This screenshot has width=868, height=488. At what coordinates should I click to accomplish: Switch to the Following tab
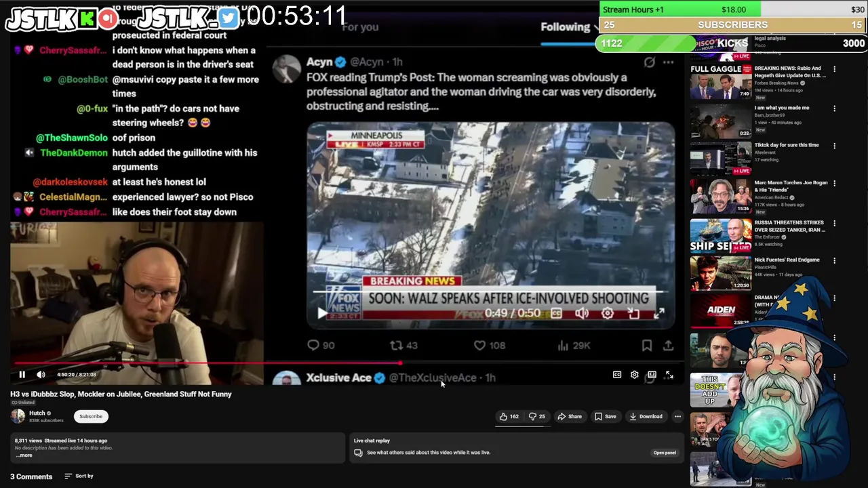[x=565, y=27]
